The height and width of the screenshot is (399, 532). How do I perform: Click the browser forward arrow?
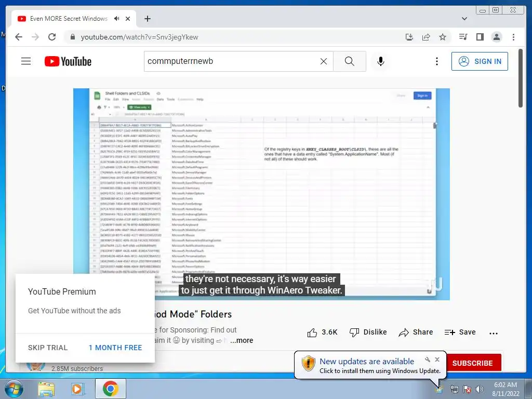click(35, 37)
